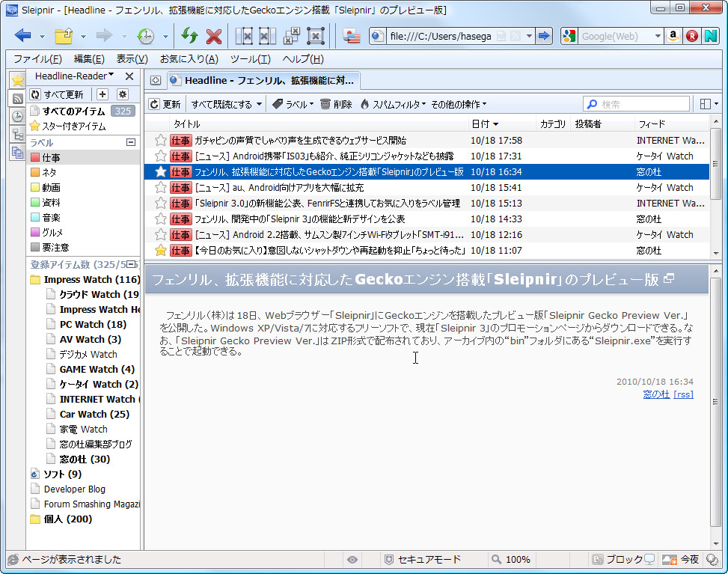
Task: Star the Sleipnir 3.0 新機能公表 article
Action: click(161, 204)
